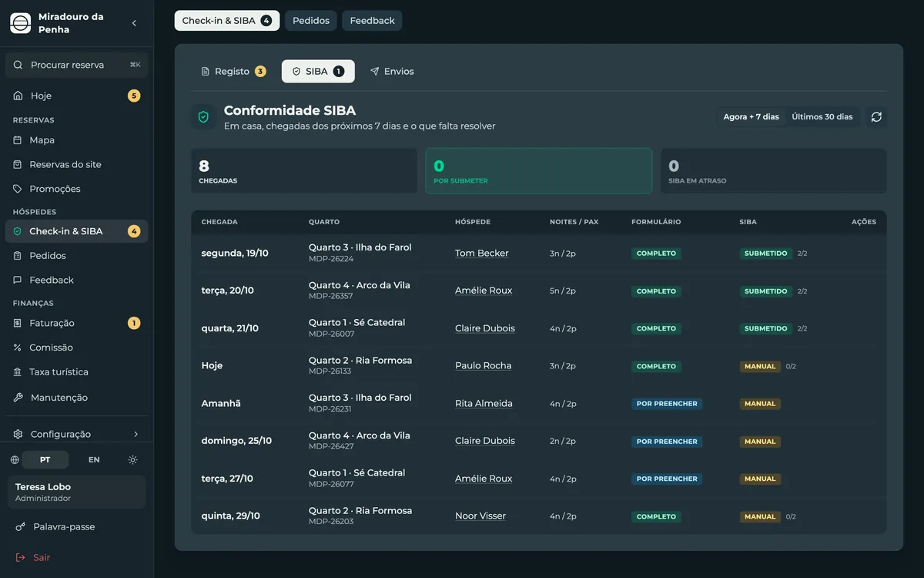
Task: Click the Manual badge in Paulo Rocha's row
Action: [760, 366]
